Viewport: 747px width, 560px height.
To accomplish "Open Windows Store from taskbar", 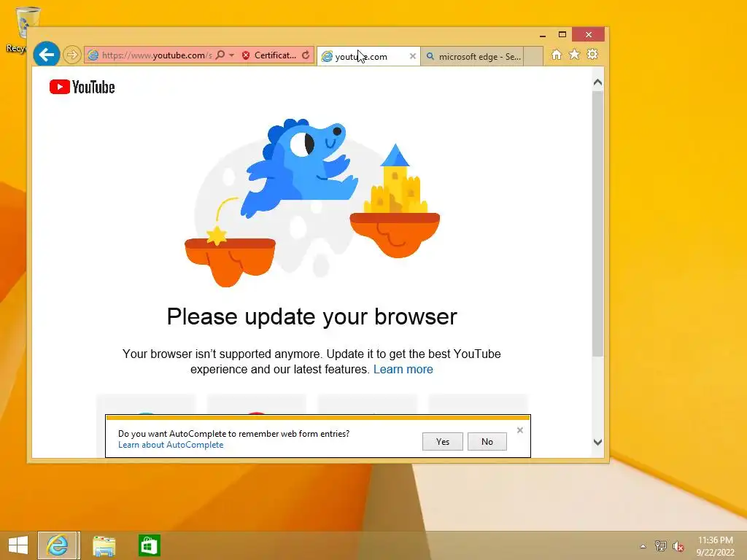I will click(x=149, y=545).
